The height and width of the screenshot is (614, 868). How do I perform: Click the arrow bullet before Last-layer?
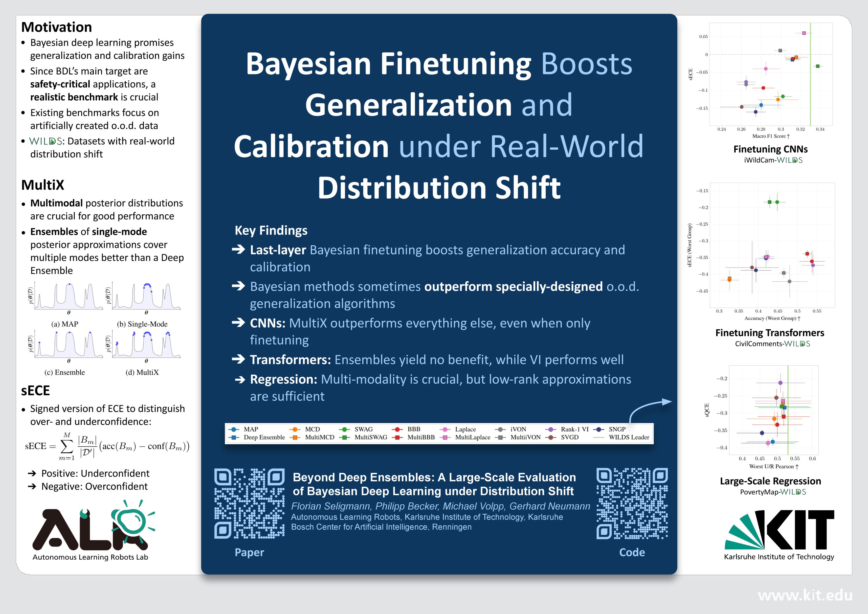[239, 249]
